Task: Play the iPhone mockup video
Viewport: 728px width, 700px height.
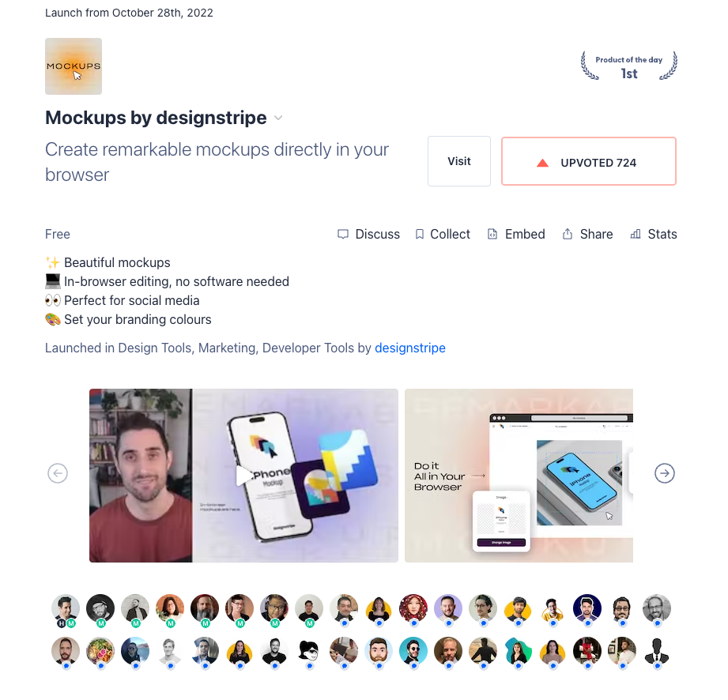Action: (x=243, y=476)
